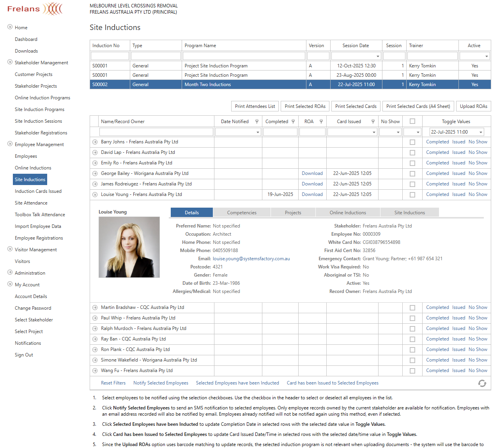Check Wang Fu's row checkbox
Screen dimensions: 499x448
412,370
